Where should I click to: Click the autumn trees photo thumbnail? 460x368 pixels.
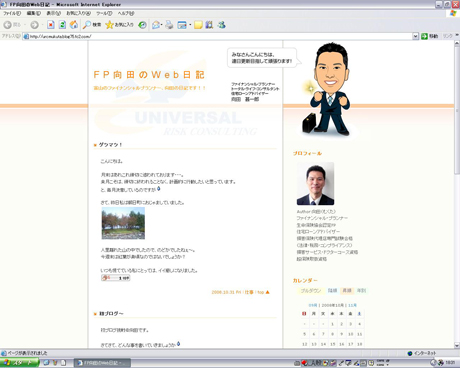[x=123, y=223]
